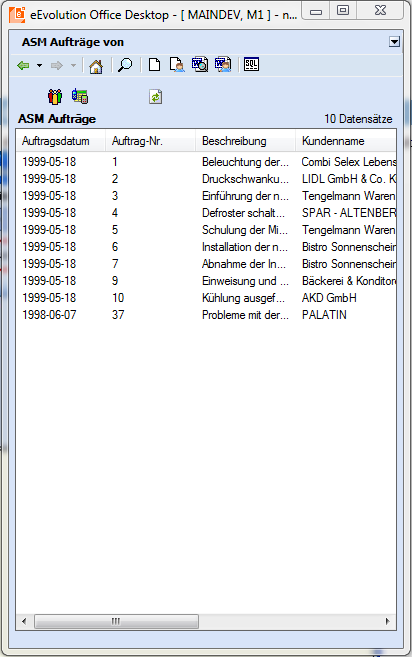The width and height of the screenshot is (412, 657).
Task: Click the document with person icon
Action: pyautogui.click(x=177, y=65)
